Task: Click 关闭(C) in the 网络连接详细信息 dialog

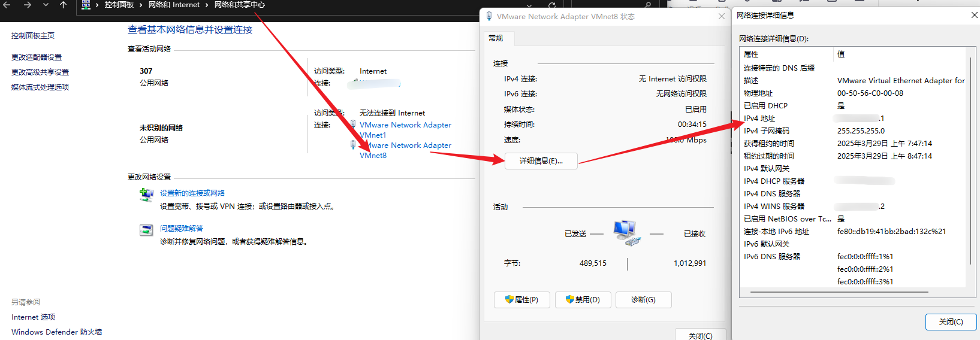Action: (951, 322)
